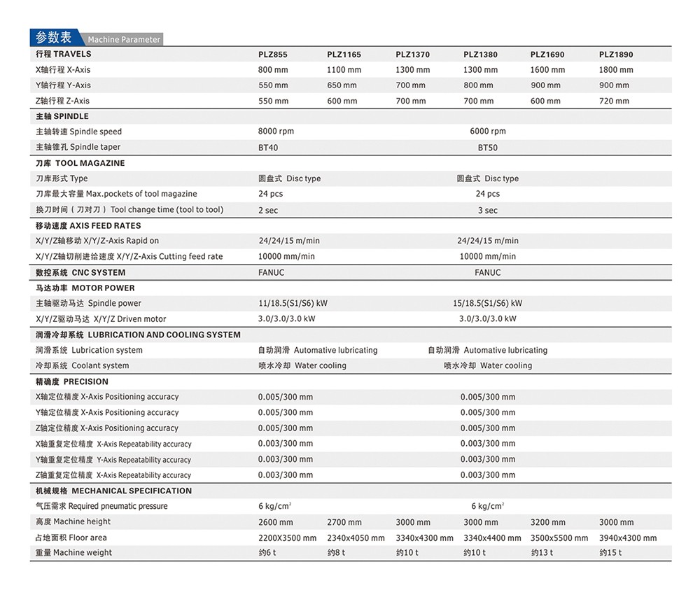This screenshot has width=700, height=590.
Task: Click the 参数表 title tab
Action: click(x=54, y=38)
